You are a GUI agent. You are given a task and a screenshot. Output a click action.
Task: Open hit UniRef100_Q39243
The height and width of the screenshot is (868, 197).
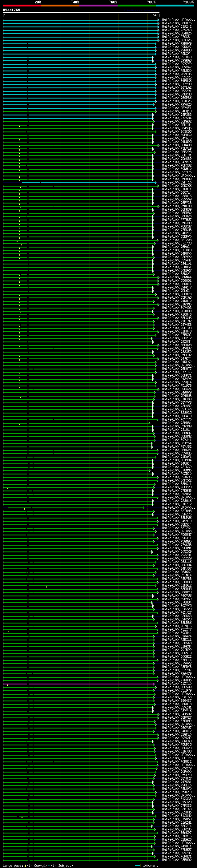(177, 30)
